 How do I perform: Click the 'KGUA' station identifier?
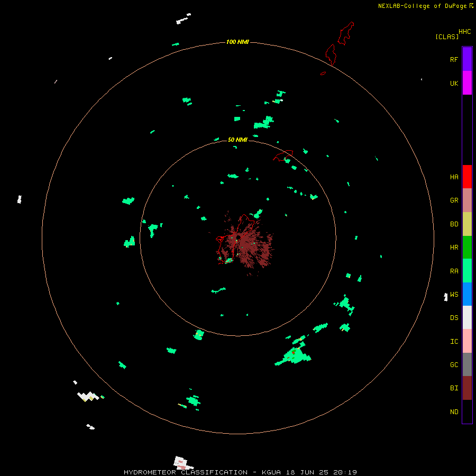tap(271, 472)
